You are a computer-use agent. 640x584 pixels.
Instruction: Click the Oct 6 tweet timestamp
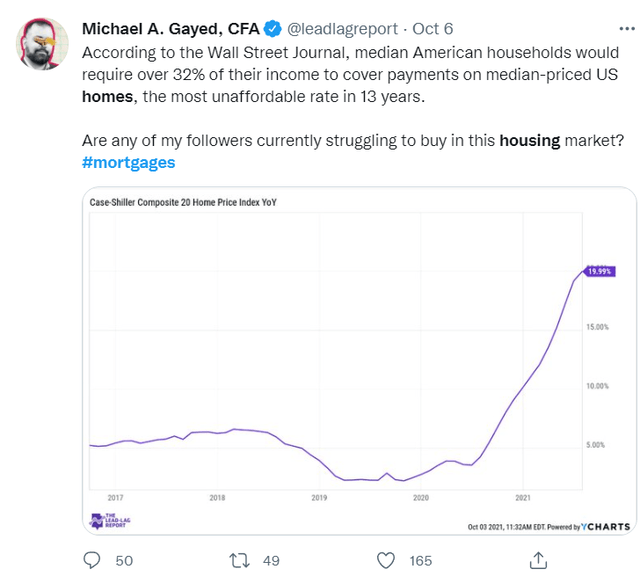click(x=433, y=29)
